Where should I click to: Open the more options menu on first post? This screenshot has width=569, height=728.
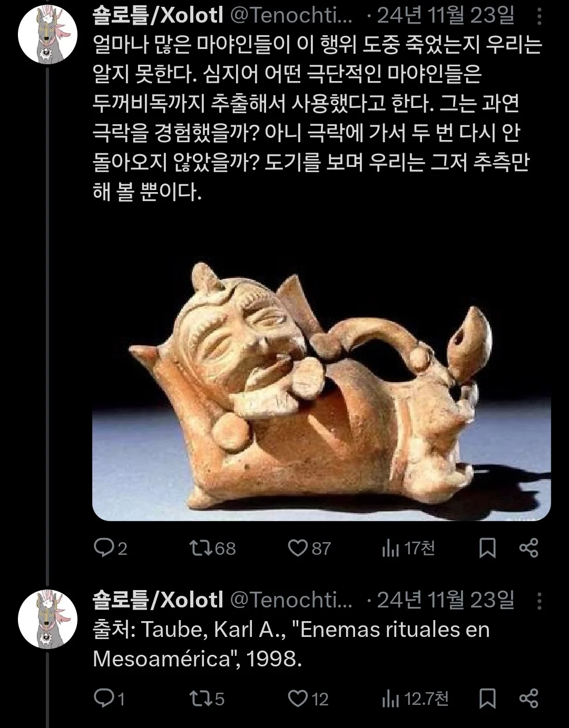[x=539, y=16]
